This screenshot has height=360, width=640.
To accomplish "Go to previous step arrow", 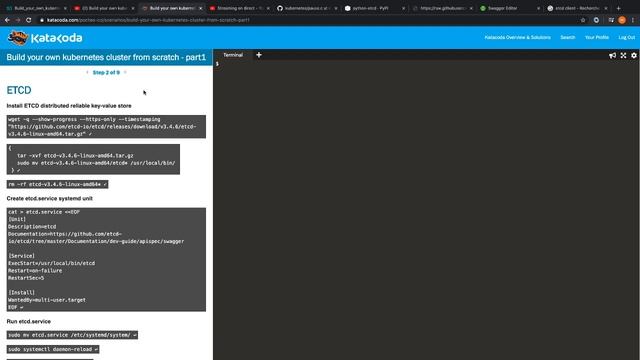I will tap(87, 72).
